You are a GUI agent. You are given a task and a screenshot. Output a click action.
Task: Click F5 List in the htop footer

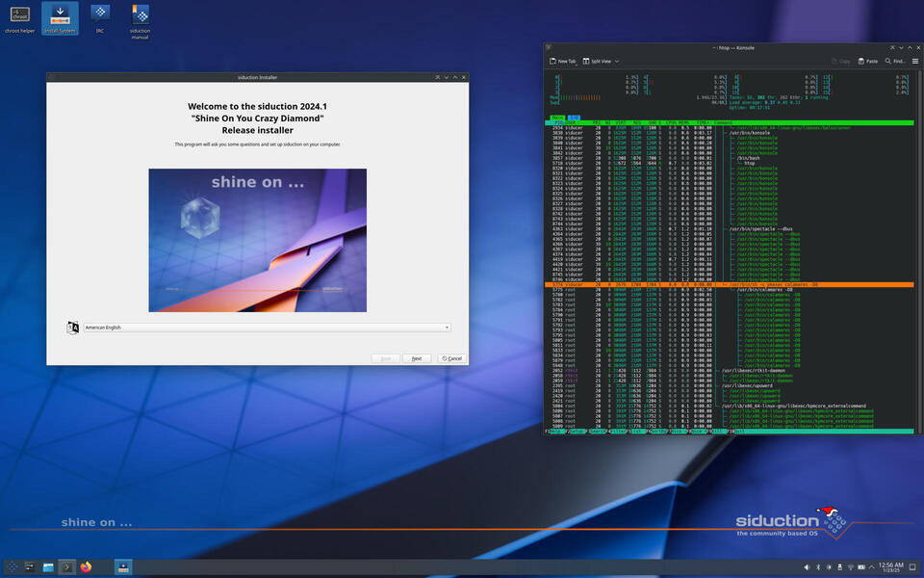(x=637, y=432)
